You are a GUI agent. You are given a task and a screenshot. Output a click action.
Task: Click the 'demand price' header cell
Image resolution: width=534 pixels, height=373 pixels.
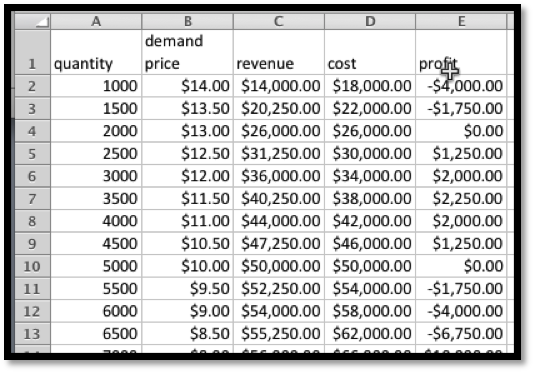(x=187, y=52)
